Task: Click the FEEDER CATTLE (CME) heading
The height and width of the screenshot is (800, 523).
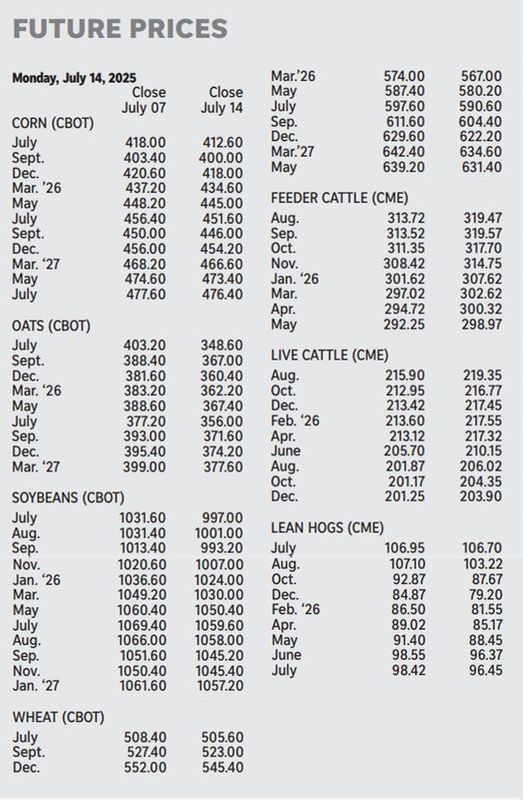Action: (x=339, y=198)
